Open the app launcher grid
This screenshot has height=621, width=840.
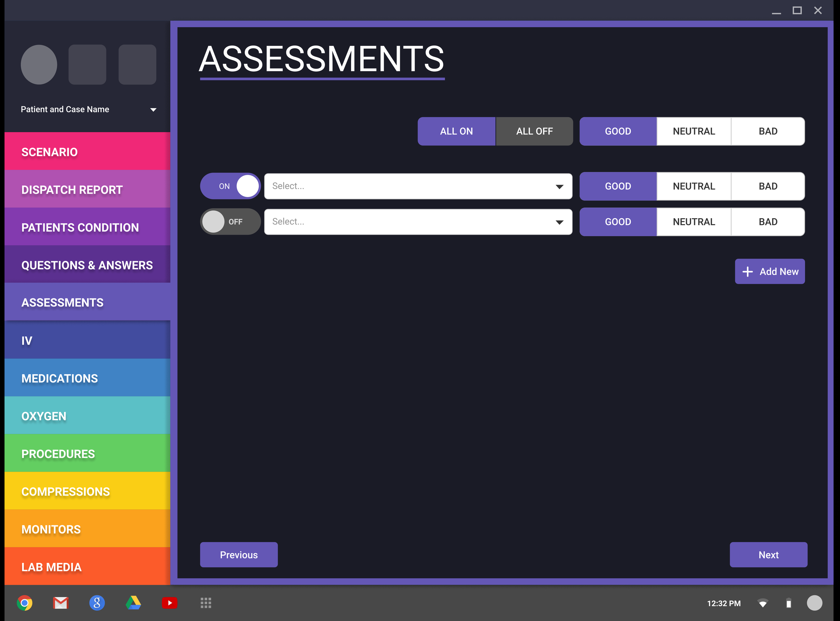206,603
